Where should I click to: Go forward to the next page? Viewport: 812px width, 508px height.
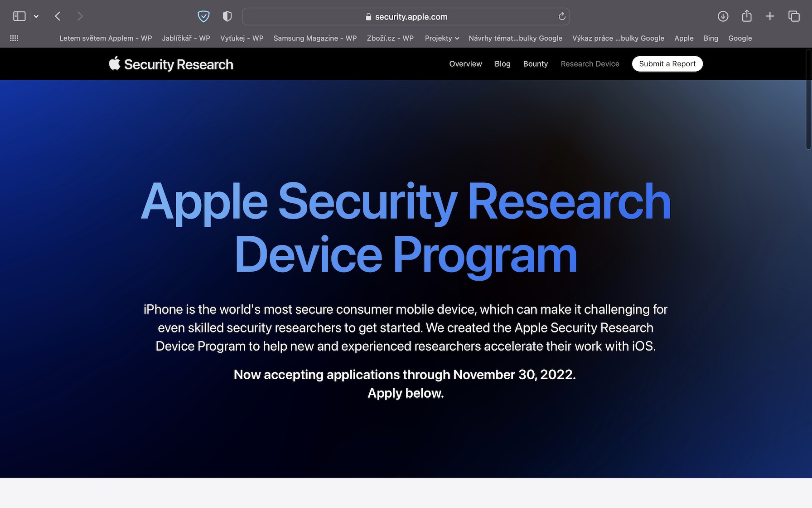80,16
